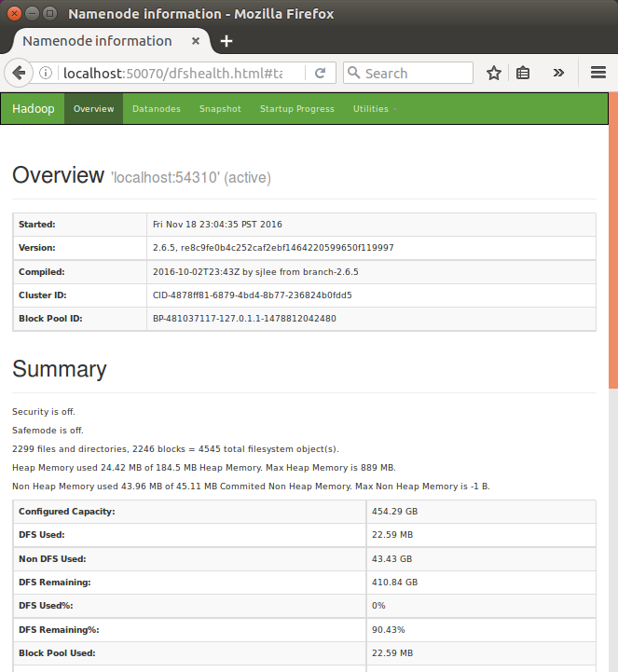Click the 'Version:' row label

[x=37, y=247]
